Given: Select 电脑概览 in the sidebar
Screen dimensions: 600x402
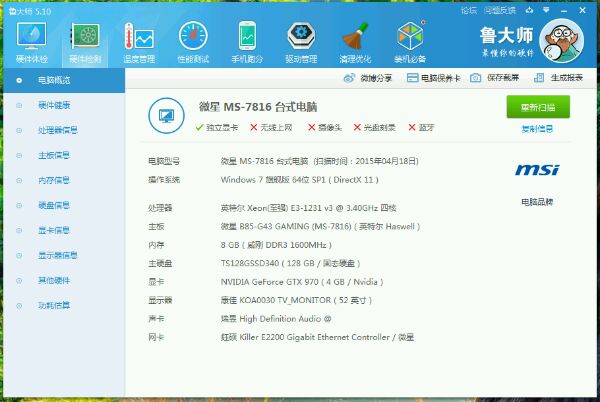Looking at the screenshot, I should pos(64,80).
